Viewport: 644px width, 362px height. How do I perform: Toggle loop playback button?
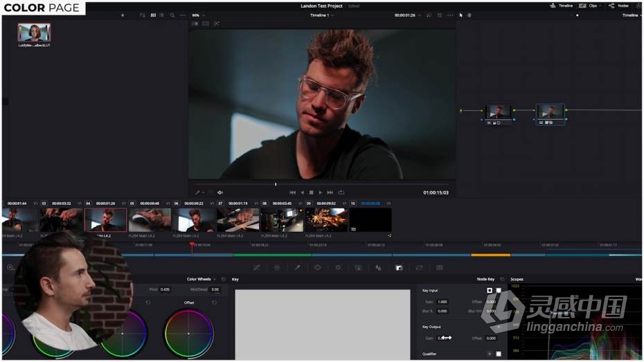[x=341, y=192]
